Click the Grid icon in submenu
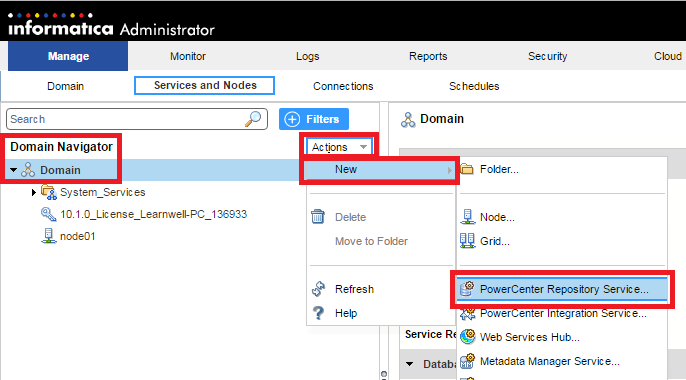The height and width of the screenshot is (380, 686). click(467, 241)
